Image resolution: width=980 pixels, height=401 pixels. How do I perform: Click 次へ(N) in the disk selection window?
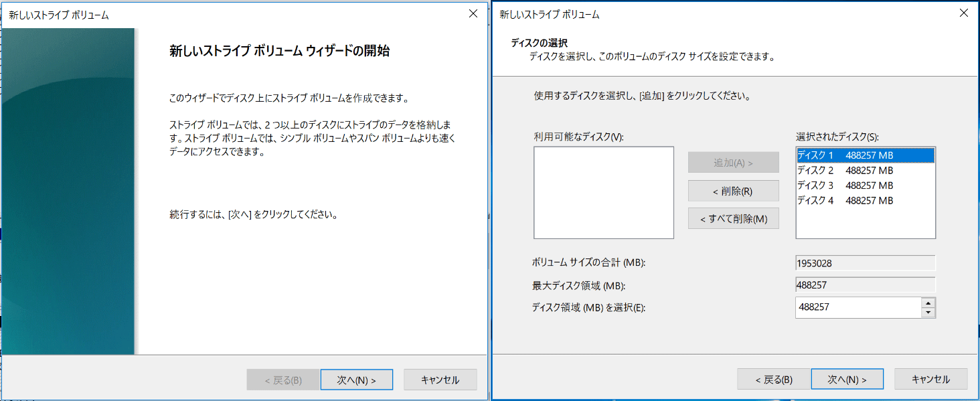(x=847, y=380)
